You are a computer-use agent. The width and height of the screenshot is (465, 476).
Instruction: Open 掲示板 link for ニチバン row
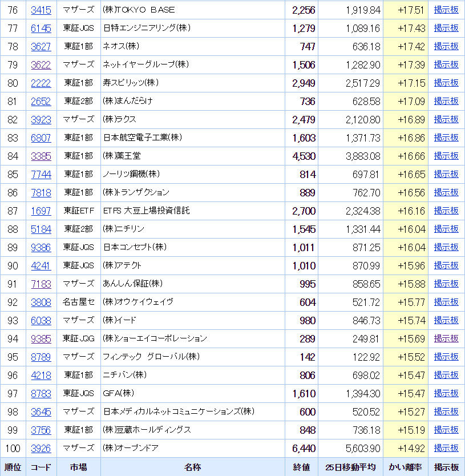(446, 375)
